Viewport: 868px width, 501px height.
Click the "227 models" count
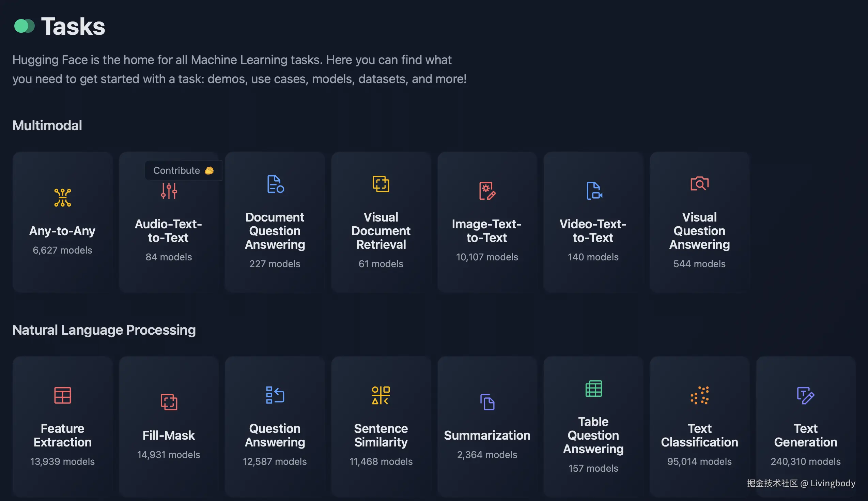[275, 264]
